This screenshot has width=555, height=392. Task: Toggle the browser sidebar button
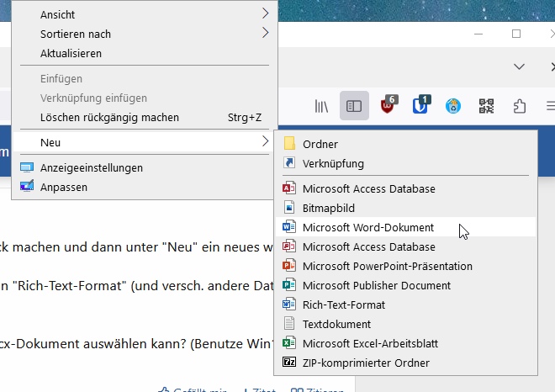pyautogui.click(x=354, y=106)
